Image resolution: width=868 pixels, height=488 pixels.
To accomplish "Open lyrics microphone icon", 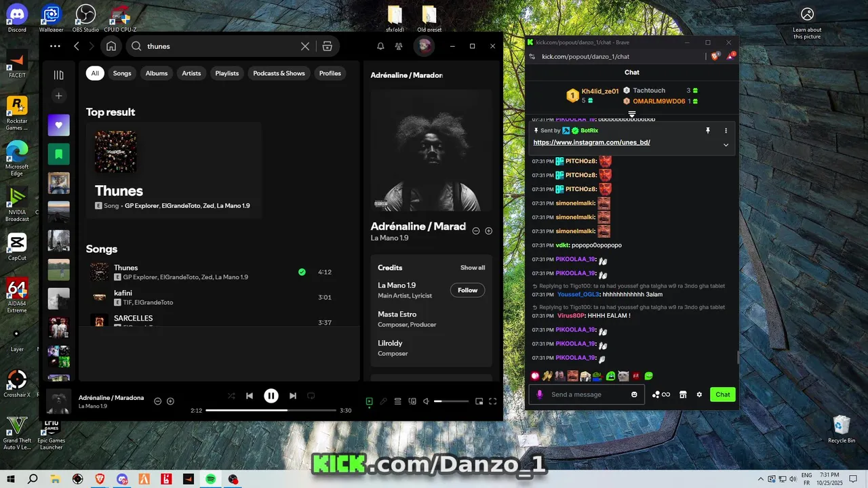I will [383, 401].
